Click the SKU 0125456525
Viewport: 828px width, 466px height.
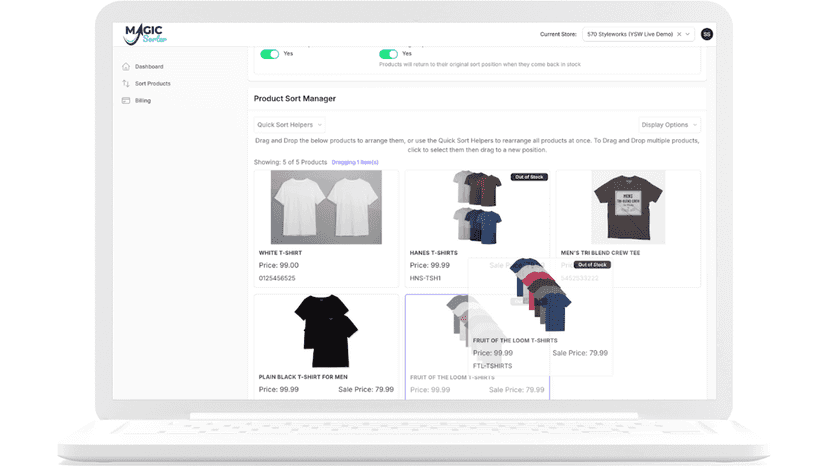[277, 278]
